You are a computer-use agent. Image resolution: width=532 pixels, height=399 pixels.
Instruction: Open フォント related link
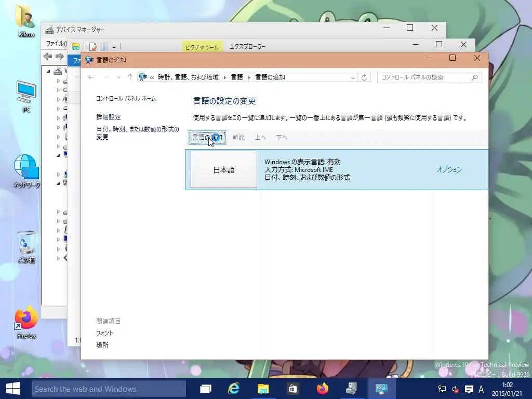(104, 333)
